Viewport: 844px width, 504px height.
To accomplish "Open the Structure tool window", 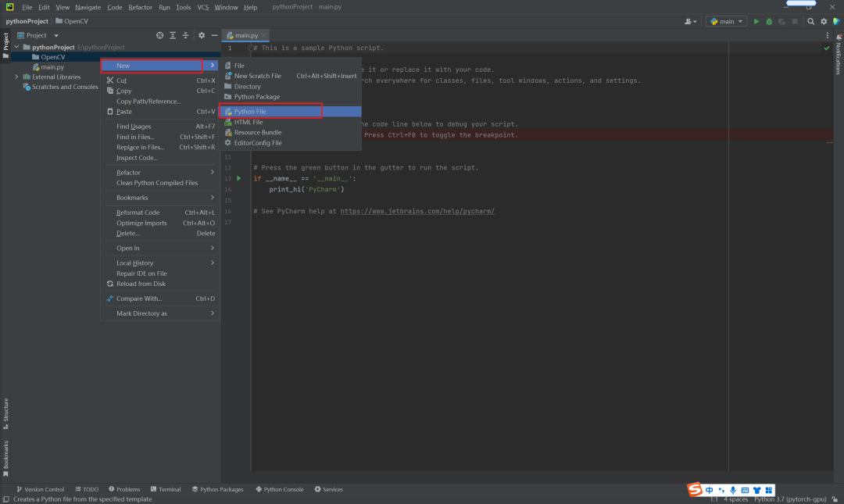I will pos(6,413).
